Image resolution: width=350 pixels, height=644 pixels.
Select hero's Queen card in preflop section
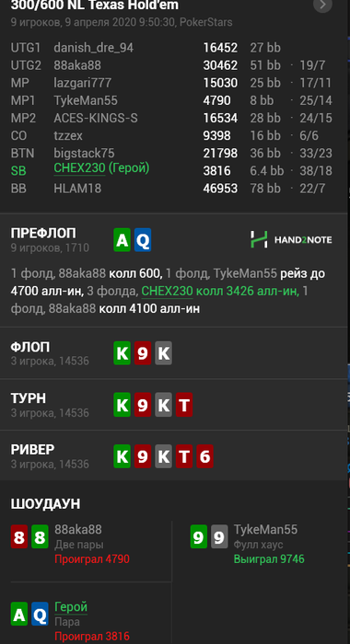(143, 240)
